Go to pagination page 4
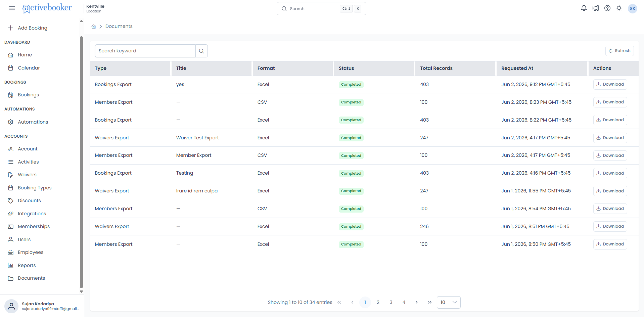This screenshot has height=317, width=644. [x=404, y=302]
